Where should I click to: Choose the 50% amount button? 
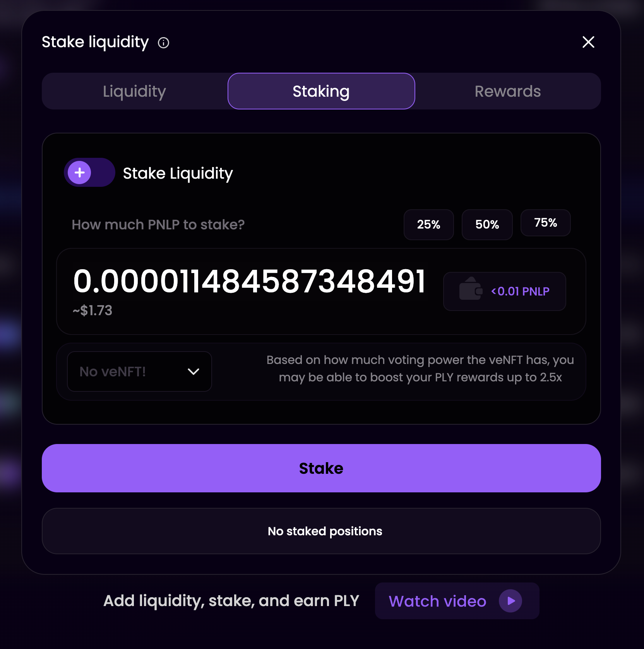487,225
